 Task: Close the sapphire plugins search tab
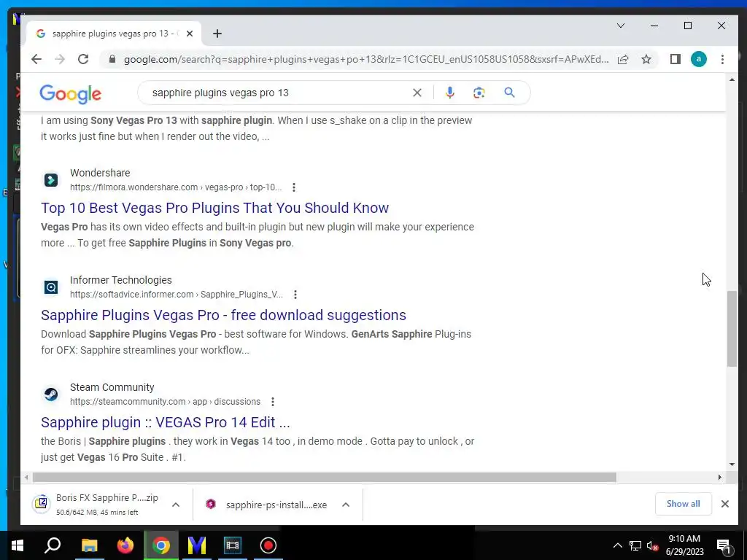point(190,34)
